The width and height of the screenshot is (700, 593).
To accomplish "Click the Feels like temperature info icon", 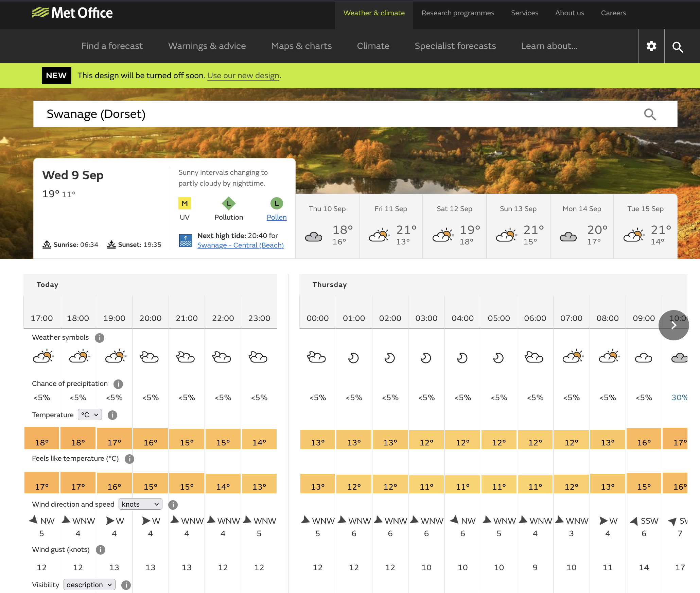I will pos(129,459).
